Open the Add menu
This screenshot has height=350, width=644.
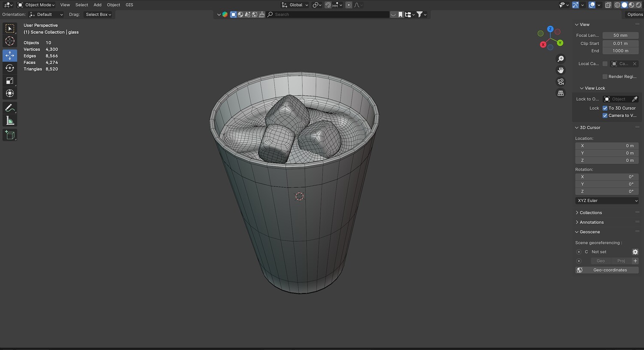coord(97,5)
